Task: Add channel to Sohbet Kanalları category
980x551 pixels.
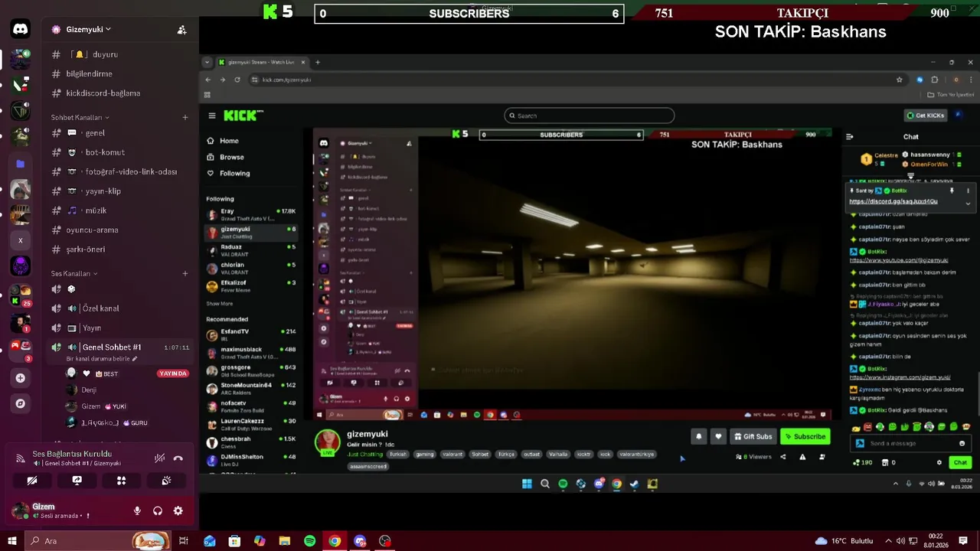Action: click(185, 117)
